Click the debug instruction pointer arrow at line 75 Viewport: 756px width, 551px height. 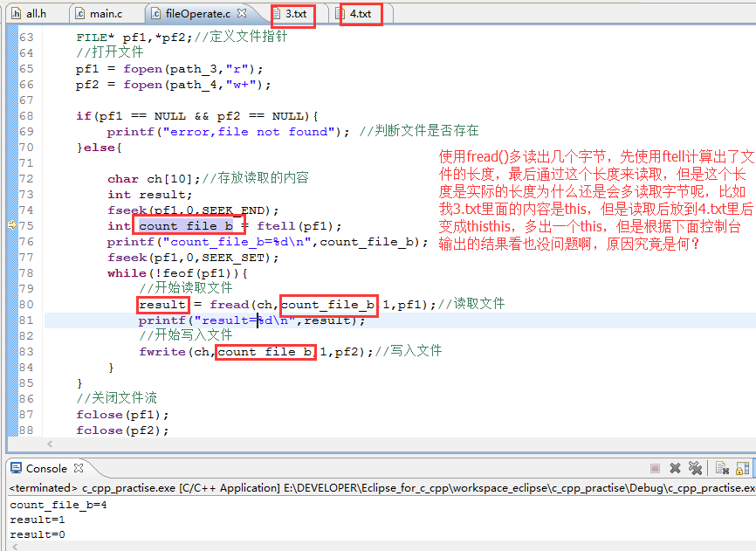pos(12,225)
